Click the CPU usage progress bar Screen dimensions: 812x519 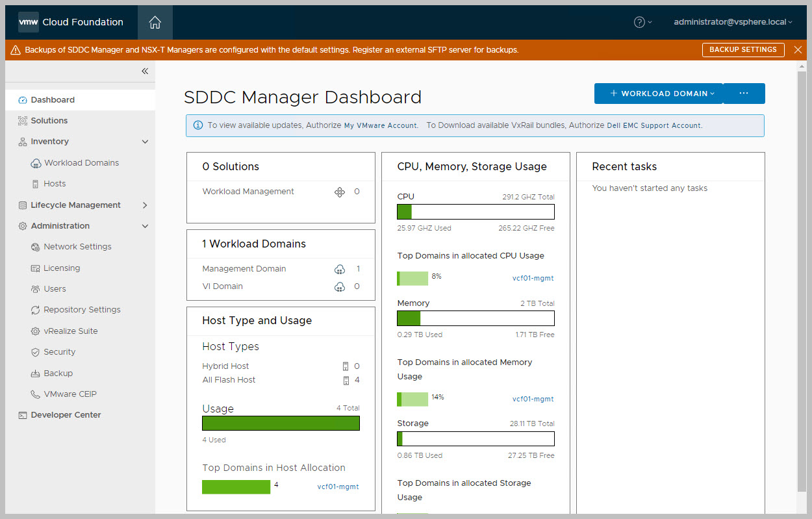point(476,212)
